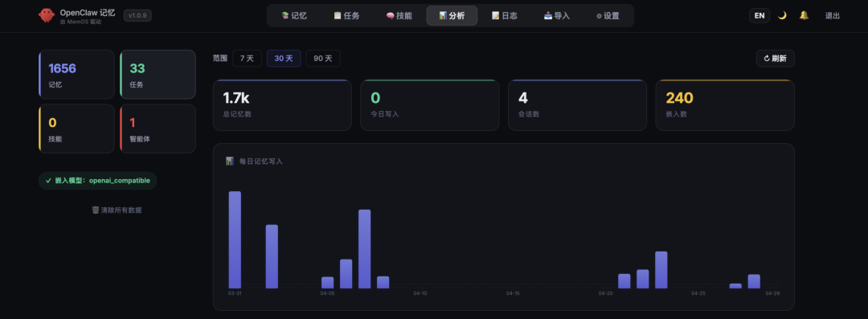
Task: Click the 由 MemOS 驱动 subtitle
Action: click(80, 22)
